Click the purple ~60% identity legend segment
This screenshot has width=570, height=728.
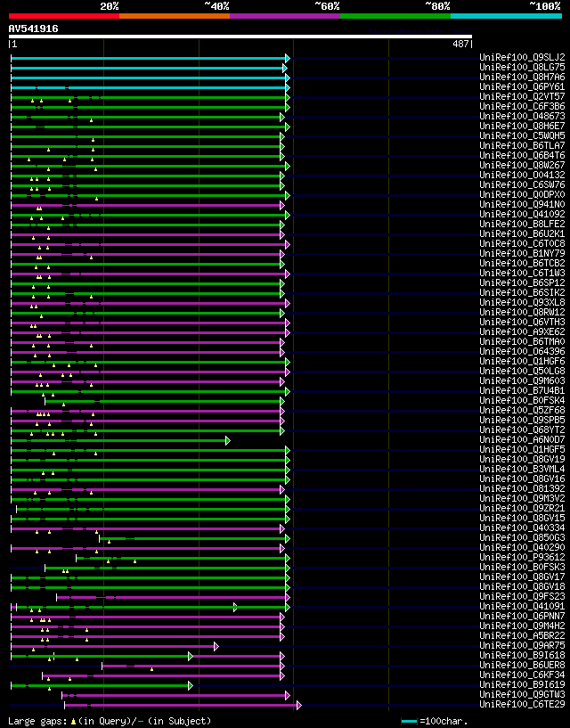[x=285, y=16]
